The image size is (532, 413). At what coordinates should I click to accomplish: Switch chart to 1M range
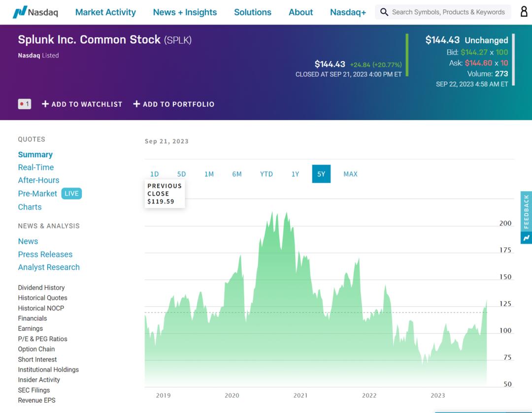click(x=209, y=174)
